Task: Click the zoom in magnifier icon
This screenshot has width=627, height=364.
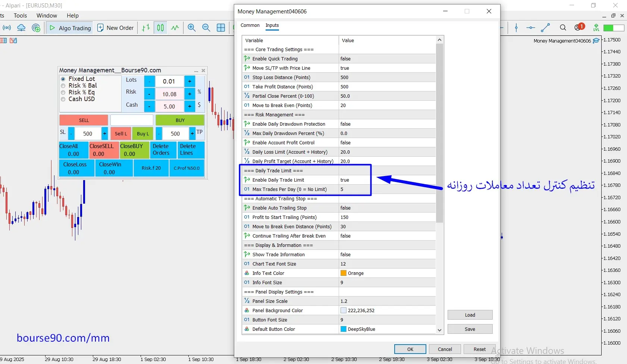Action: 192,28
